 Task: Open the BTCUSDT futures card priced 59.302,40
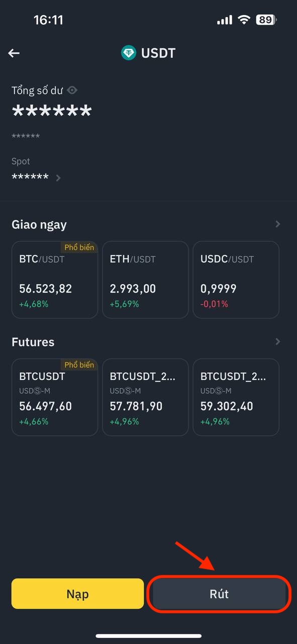point(236,397)
